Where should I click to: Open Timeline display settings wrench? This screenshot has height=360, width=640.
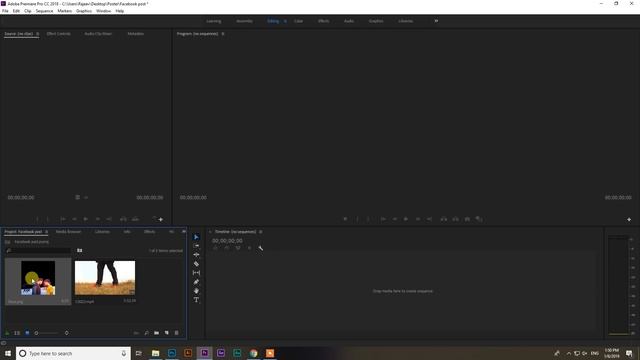pyautogui.click(x=260, y=248)
